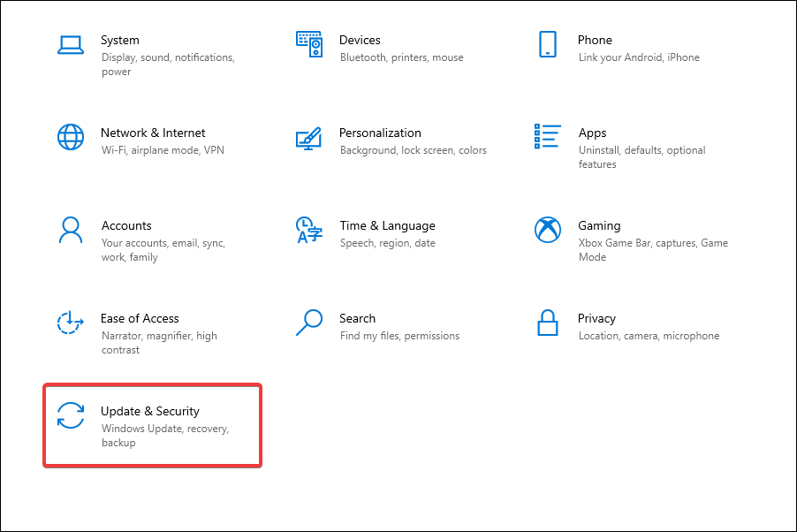Click the System laptop icon

(71, 44)
